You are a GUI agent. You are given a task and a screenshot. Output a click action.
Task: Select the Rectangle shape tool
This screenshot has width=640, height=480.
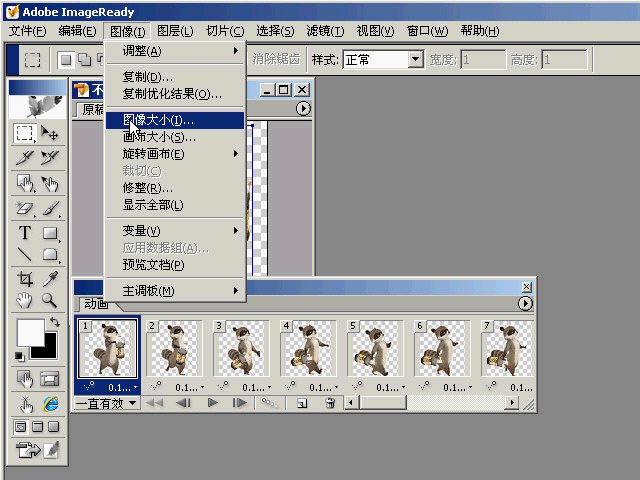[50, 233]
